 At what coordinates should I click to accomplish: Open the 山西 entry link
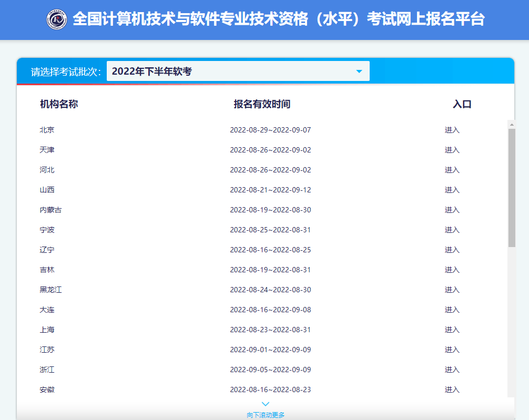pos(452,190)
